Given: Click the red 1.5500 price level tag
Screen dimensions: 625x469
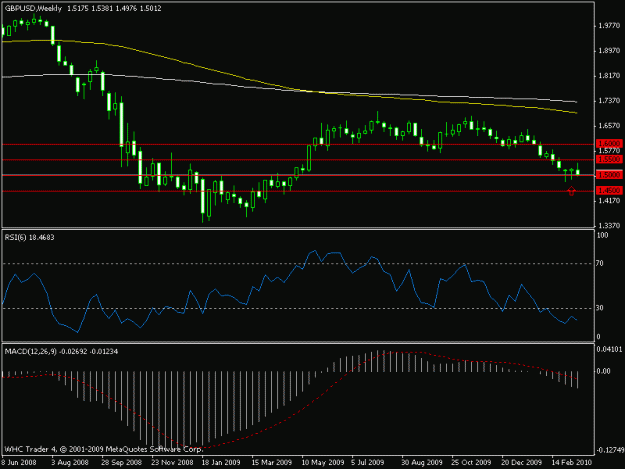Looking at the screenshot, I should 609,159.
